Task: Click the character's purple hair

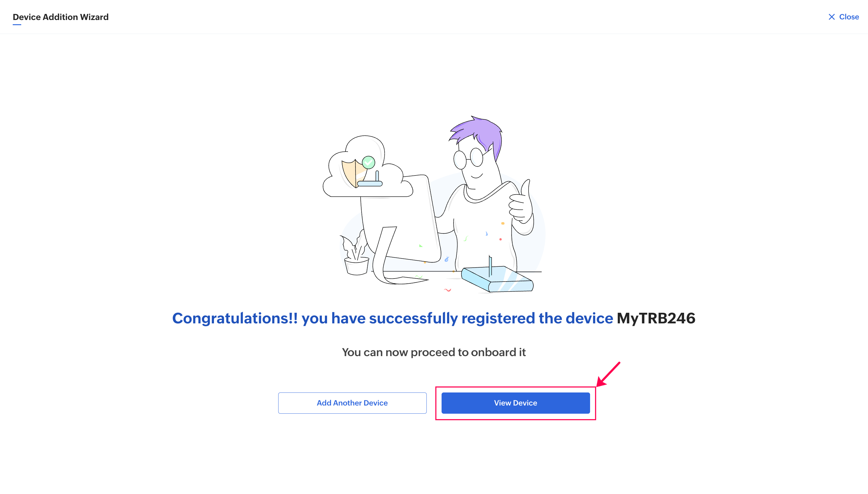Action: pos(480,133)
